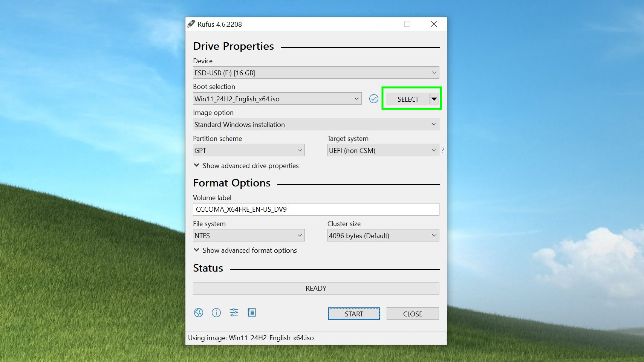Viewport: 644px width, 362px height.
Task: Open the application settings sliders icon
Action: coord(234,313)
